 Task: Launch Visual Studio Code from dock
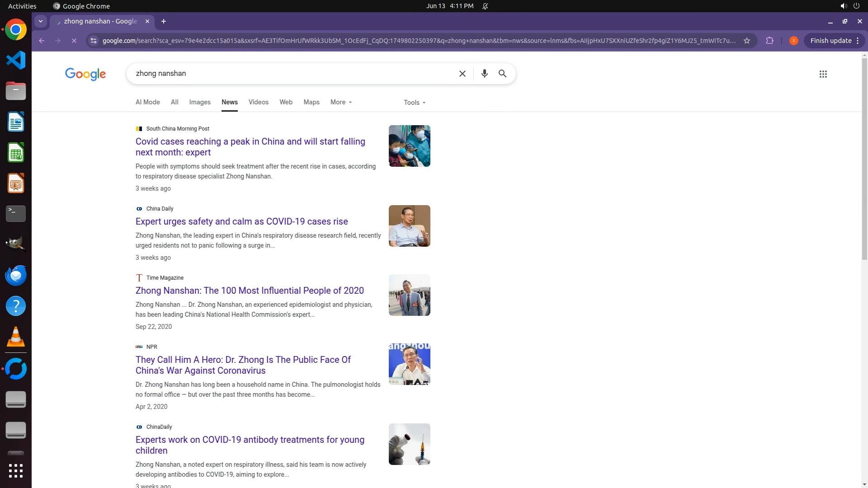(x=16, y=60)
